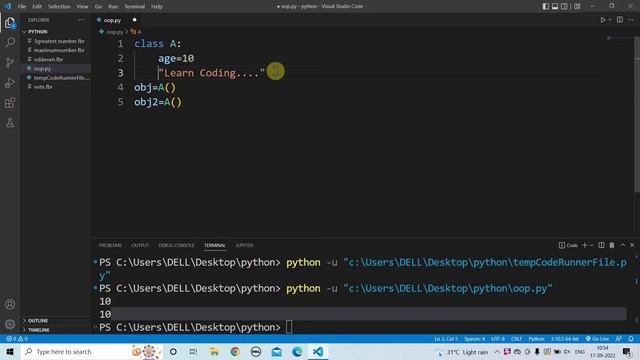Open oddeven.fbr in Explorer
640x360 pixels.
tap(48, 59)
